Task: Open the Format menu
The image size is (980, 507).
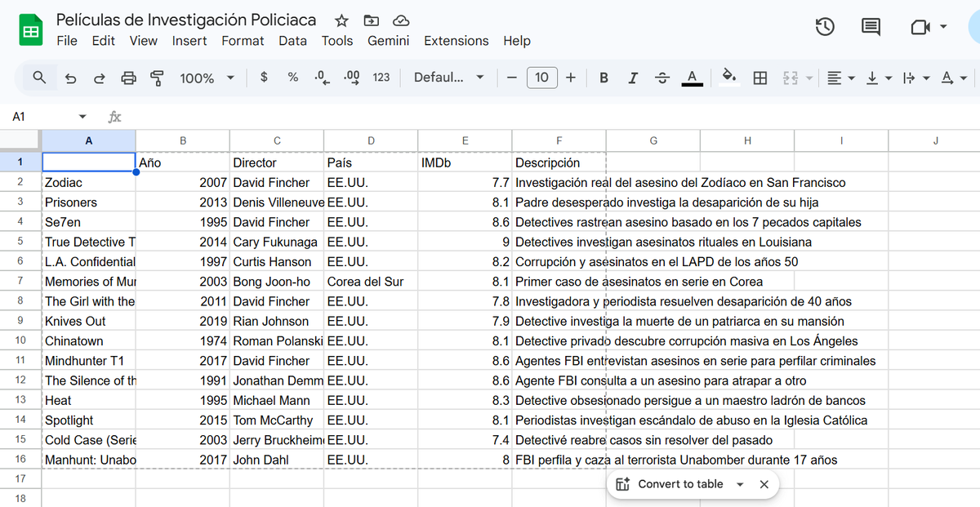Action: pos(243,41)
